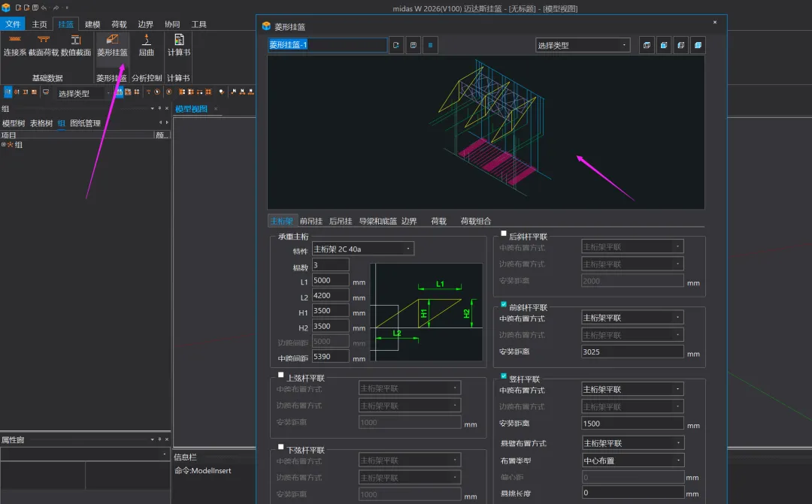Click 前斜杆平联 安装距离 field 3025

coord(632,352)
